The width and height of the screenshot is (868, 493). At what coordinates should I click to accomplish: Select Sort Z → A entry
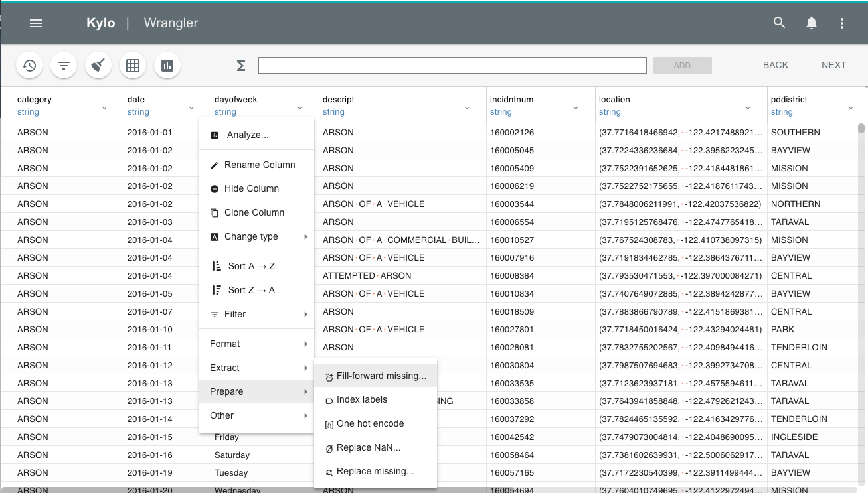256,290
